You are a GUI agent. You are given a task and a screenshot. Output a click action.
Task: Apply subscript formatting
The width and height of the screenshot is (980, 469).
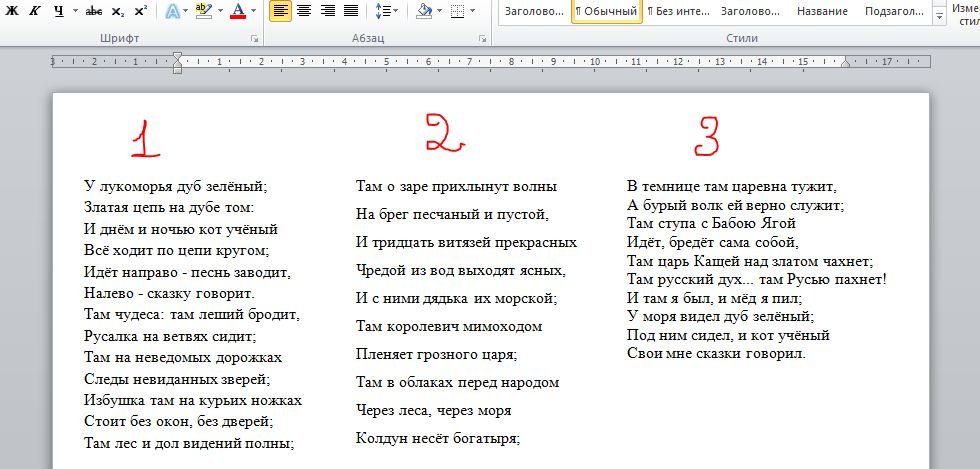click(x=117, y=12)
